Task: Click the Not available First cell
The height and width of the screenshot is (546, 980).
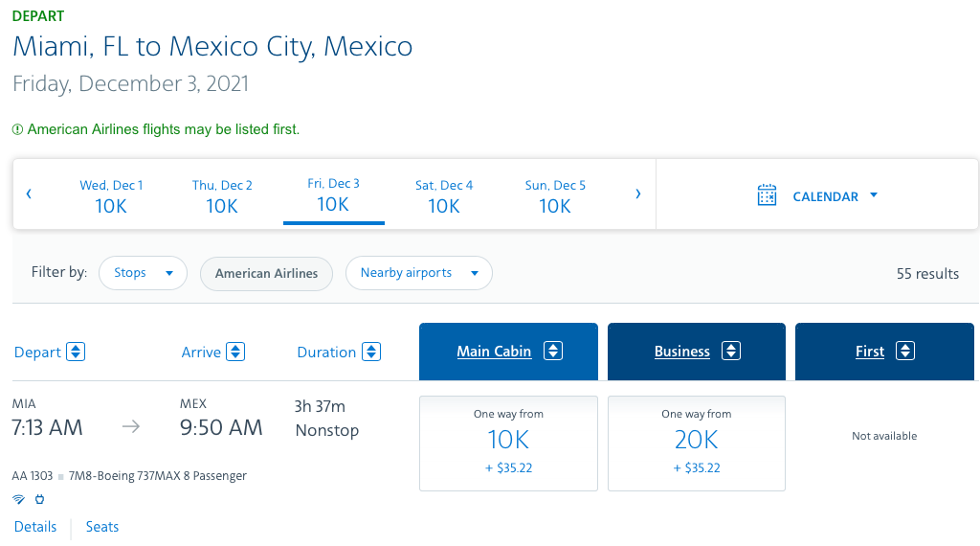Action: coord(884,436)
